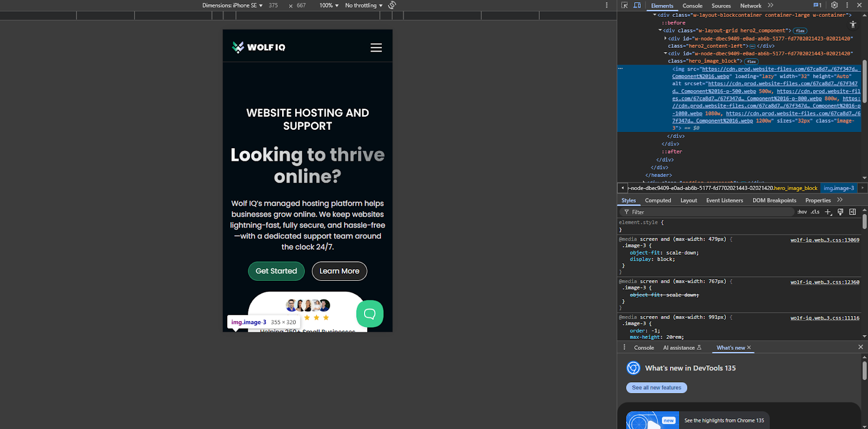This screenshot has height=429, width=868.
Task: Toggle the .cls class editor
Action: pyautogui.click(x=815, y=212)
